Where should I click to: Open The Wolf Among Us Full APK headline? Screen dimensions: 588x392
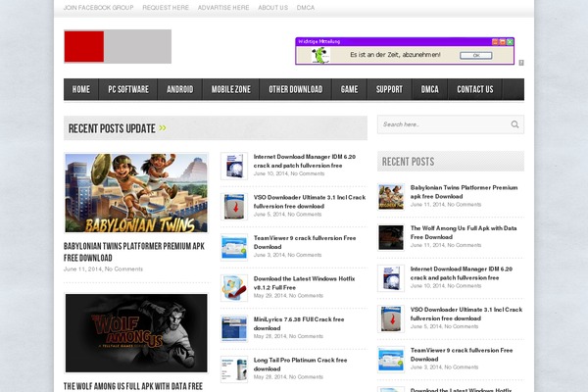point(133,386)
